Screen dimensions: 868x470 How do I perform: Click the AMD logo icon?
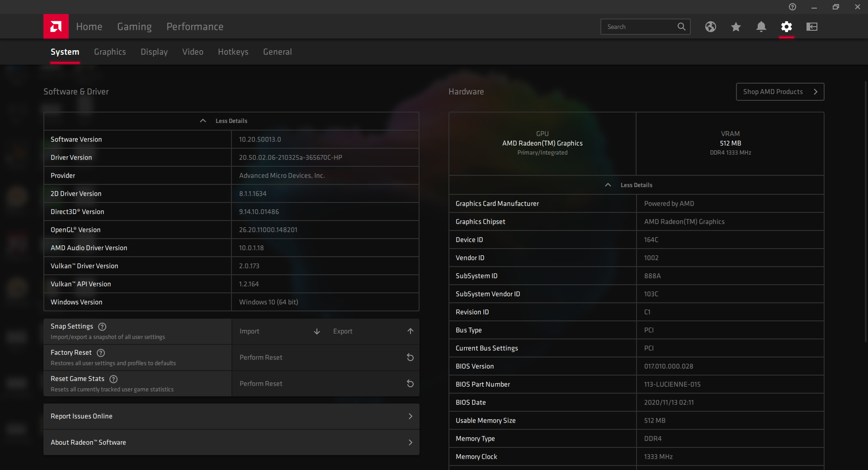pyautogui.click(x=56, y=27)
